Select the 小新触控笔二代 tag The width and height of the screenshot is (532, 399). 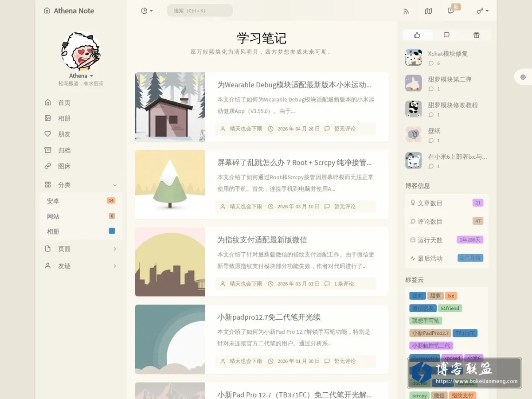[431, 345]
